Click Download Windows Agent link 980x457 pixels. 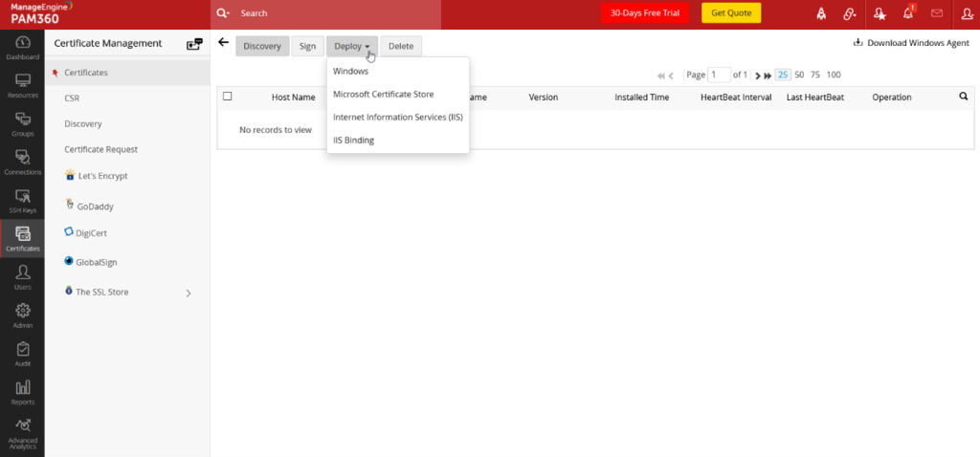911,43
